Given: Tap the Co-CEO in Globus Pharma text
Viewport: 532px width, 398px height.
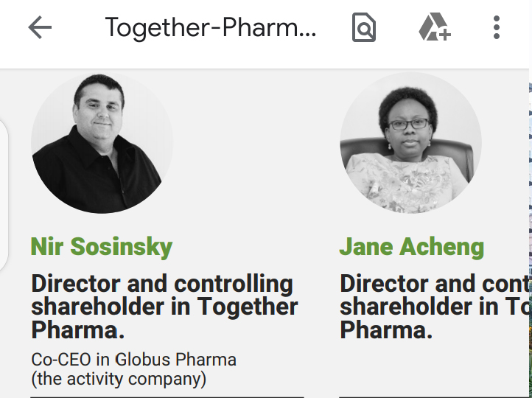Looking at the screenshot, I should (133, 360).
